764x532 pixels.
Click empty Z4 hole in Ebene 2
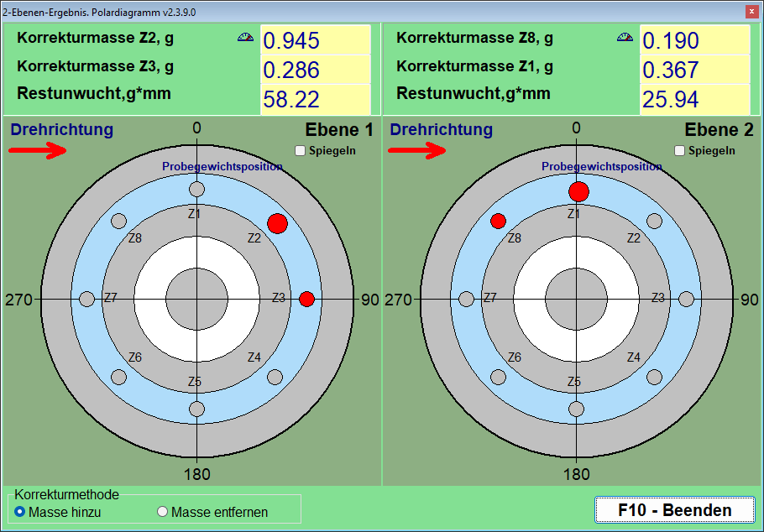654,377
